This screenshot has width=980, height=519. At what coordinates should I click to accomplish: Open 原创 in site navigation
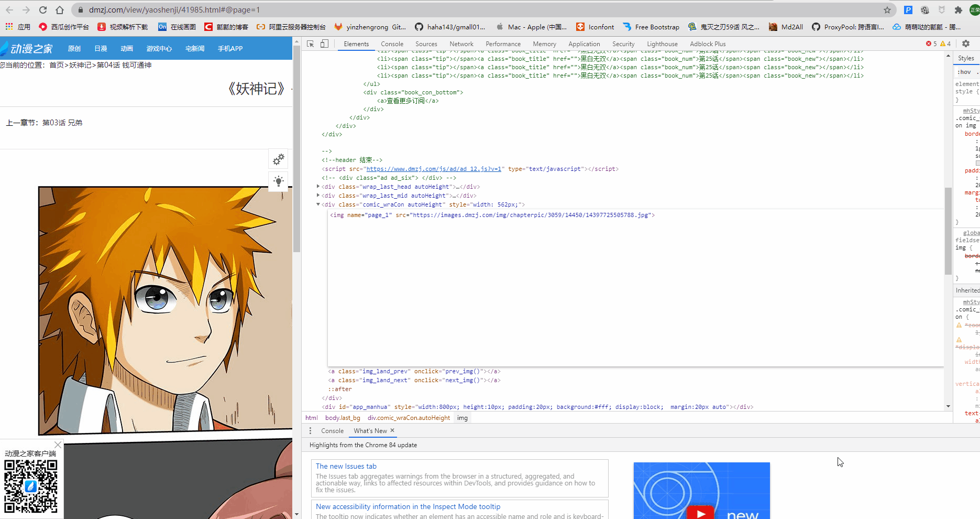coord(74,49)
